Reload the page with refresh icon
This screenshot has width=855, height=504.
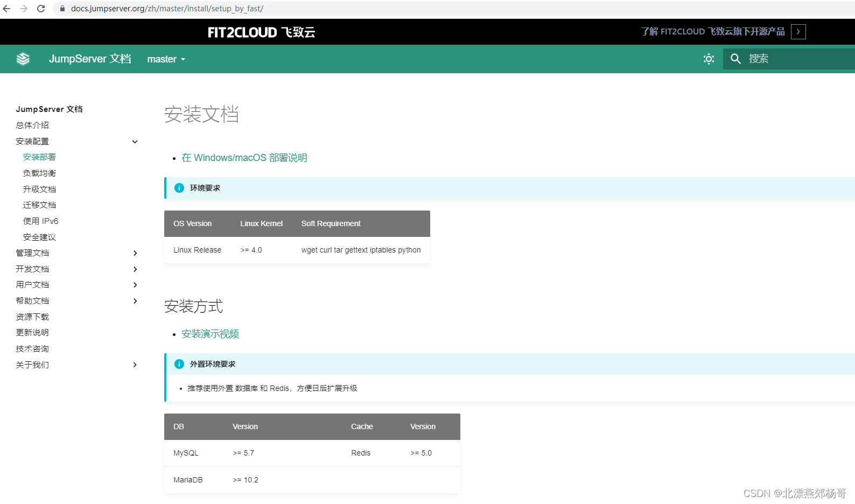pyautogui.click(x=41, y=9)
